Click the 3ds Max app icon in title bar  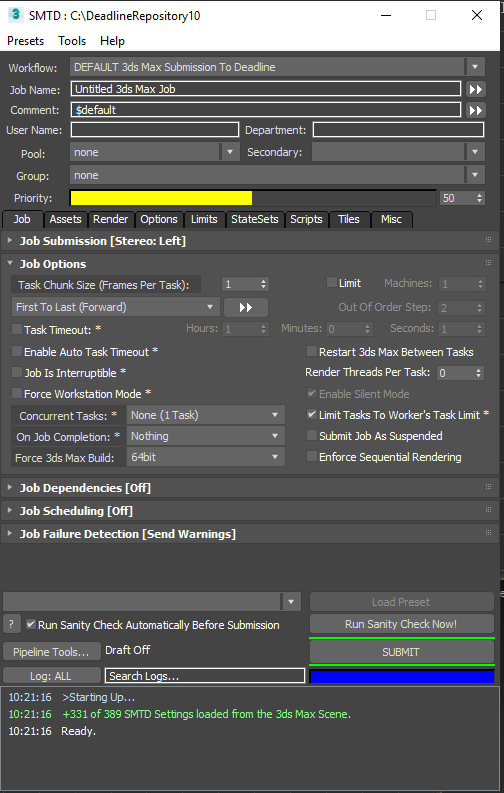(16, 15)
